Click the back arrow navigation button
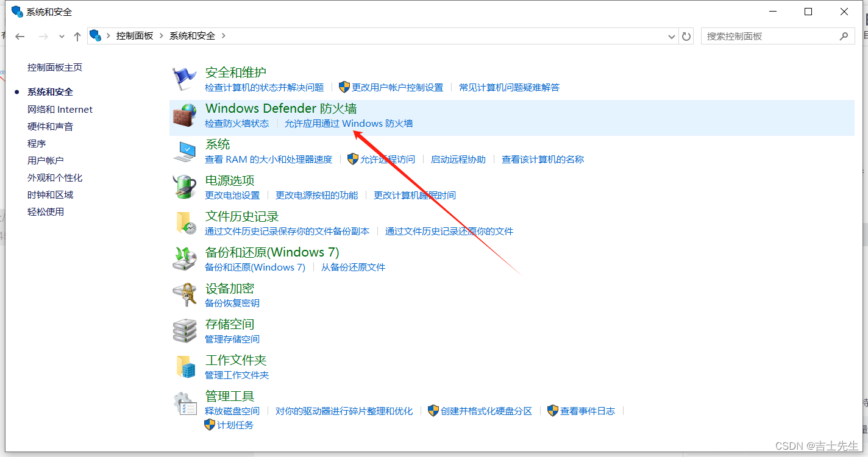 (20, 37)
